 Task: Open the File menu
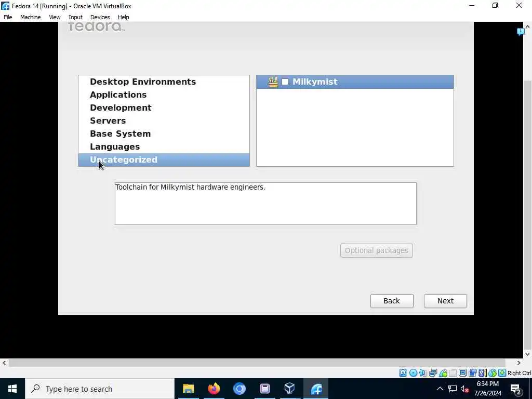(x=8, y=17)
